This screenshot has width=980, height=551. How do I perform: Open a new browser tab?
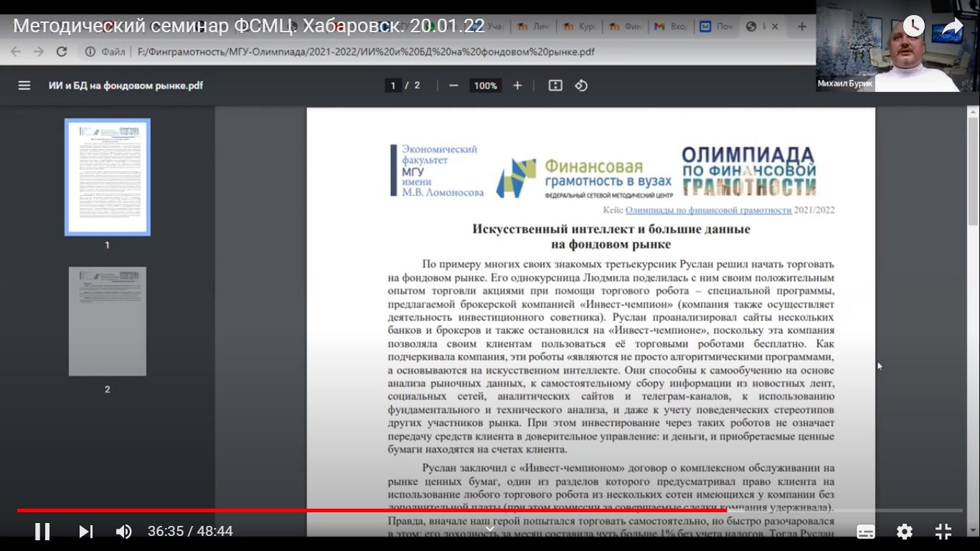point(802,27)
